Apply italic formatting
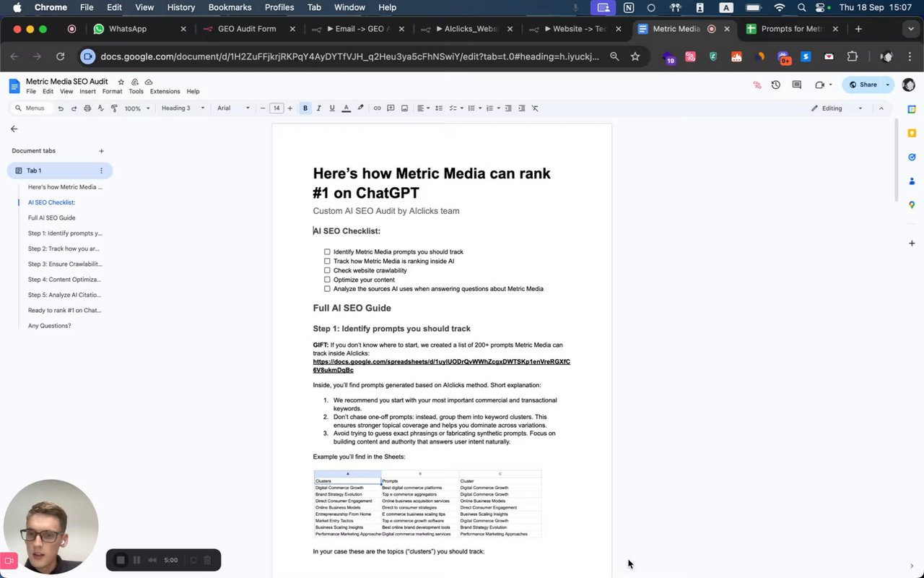The width and height of the screenshot is (924, 578). [x=318, y=108]
